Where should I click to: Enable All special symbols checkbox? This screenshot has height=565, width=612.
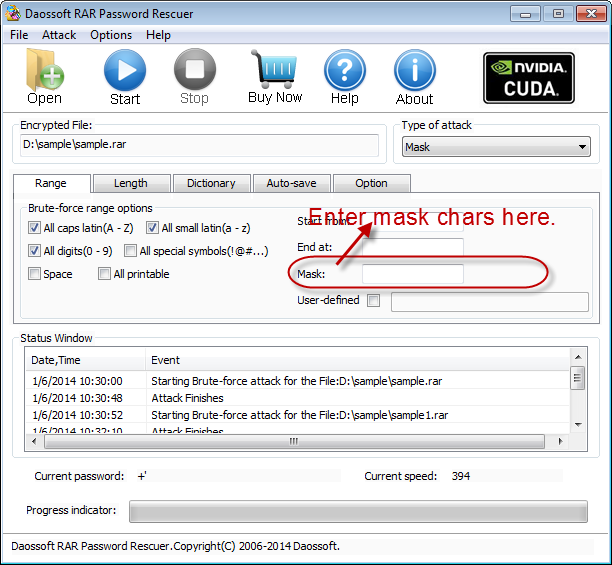tap(130, 251)
